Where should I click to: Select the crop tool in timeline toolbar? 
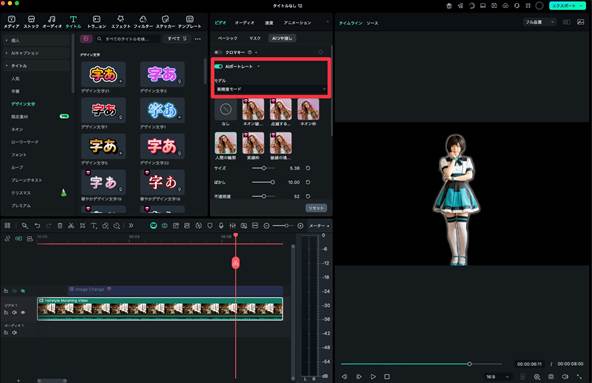coord(82,225)
